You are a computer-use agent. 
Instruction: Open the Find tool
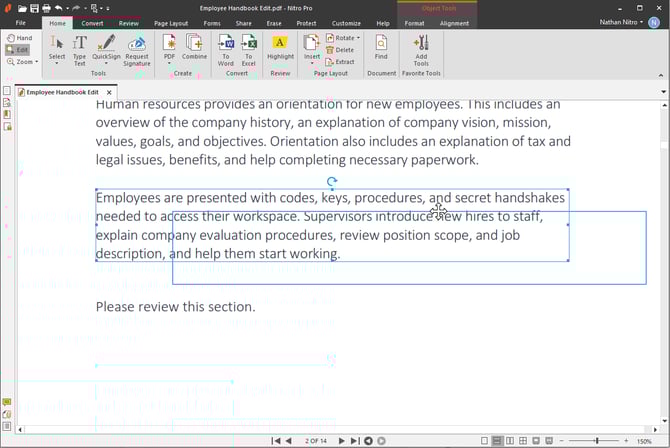(x=381, y=47)
